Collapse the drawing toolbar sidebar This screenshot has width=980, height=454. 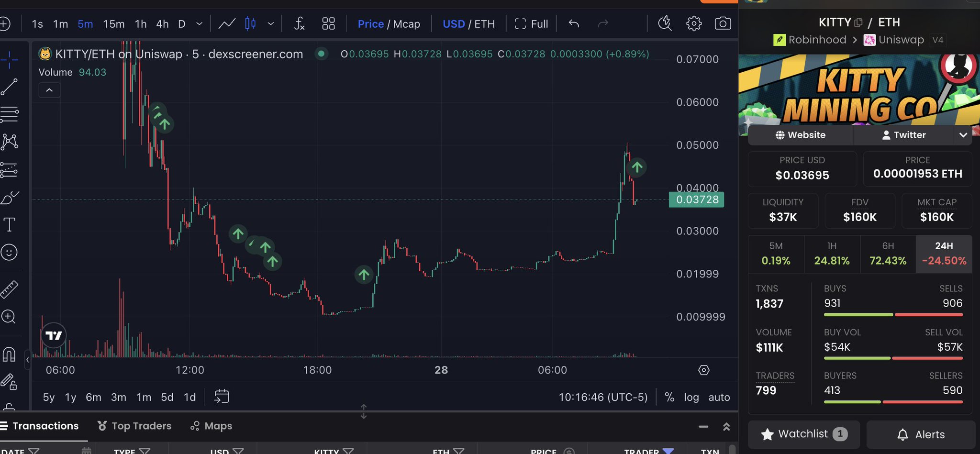pyautogui.click(x=27, y=360)
